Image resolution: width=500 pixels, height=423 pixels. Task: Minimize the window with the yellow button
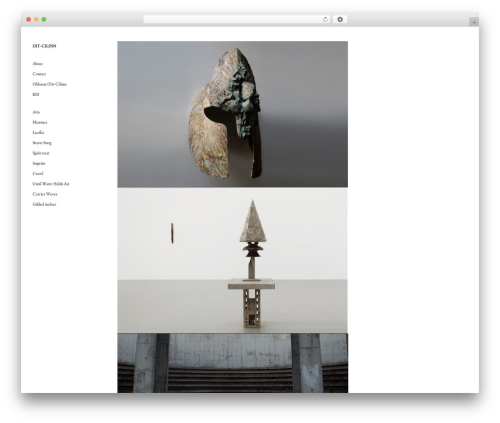36,19
